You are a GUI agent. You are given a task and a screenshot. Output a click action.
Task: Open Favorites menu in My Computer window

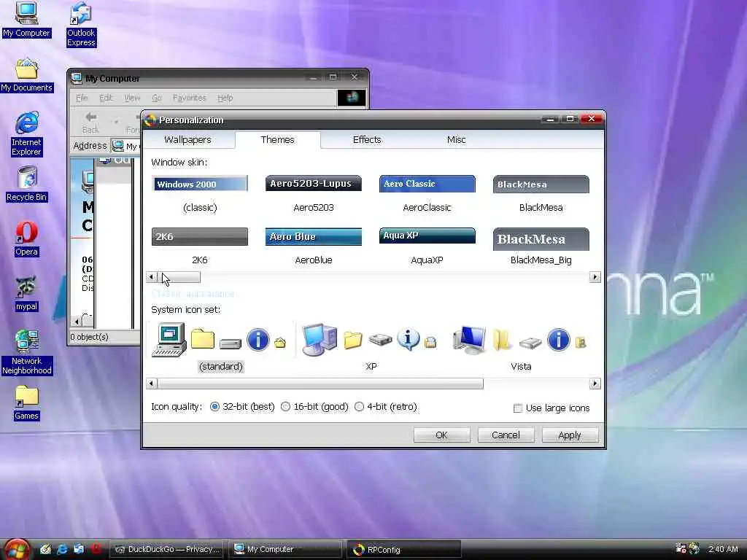[x=190, y=98]
